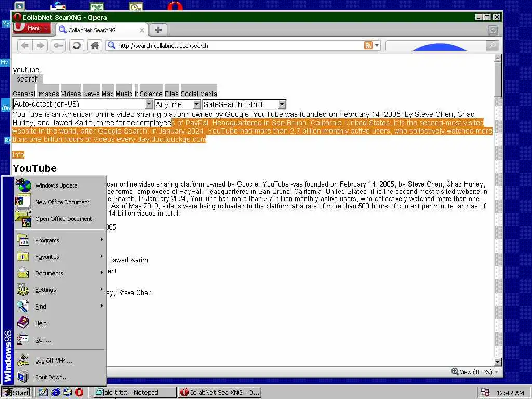Image resolution: width=532 pixels, height=399 pixels.
Task: Expand the Documents submenu
Action: click(x=60, y=273)
